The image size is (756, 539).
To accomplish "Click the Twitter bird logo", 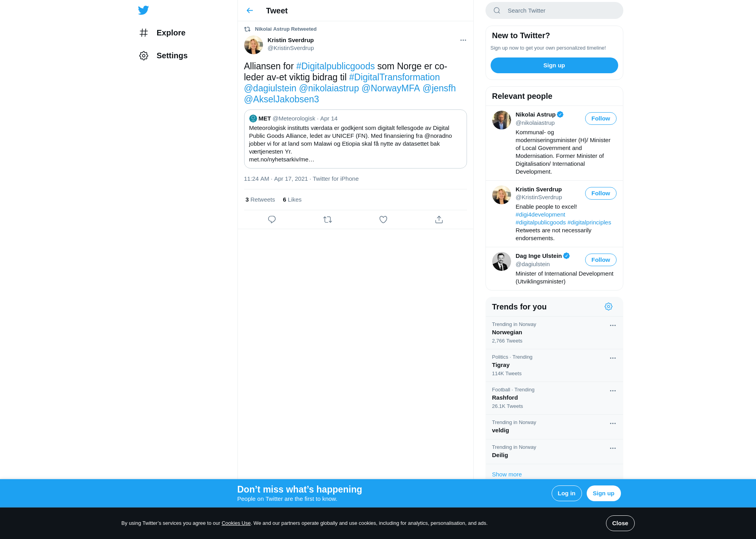I will point(143,10).
